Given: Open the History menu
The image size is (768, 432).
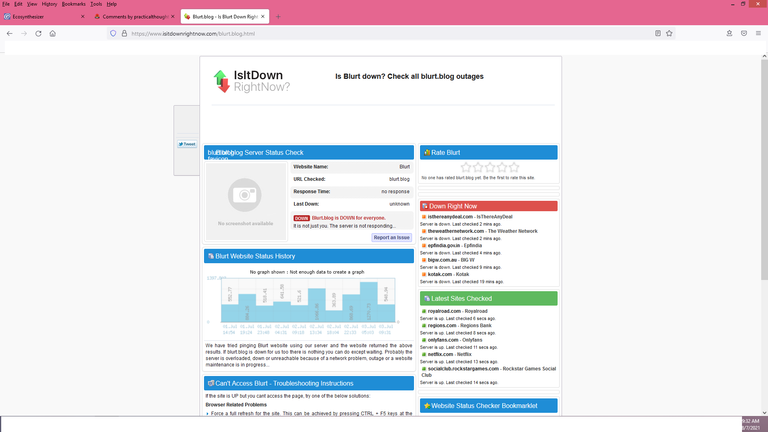Looking at the screenshot, I should (49, 4).
